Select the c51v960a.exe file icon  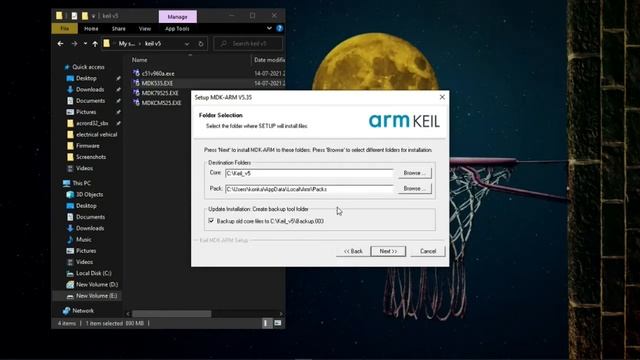point(136,73)
